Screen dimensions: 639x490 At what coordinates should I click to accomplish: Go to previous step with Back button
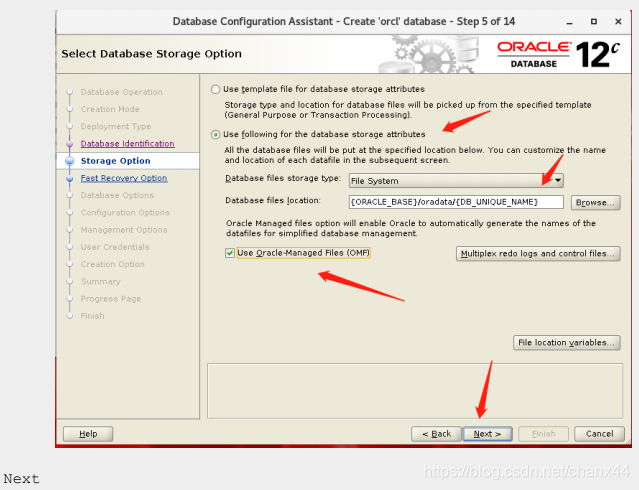[x=436, y=434]
